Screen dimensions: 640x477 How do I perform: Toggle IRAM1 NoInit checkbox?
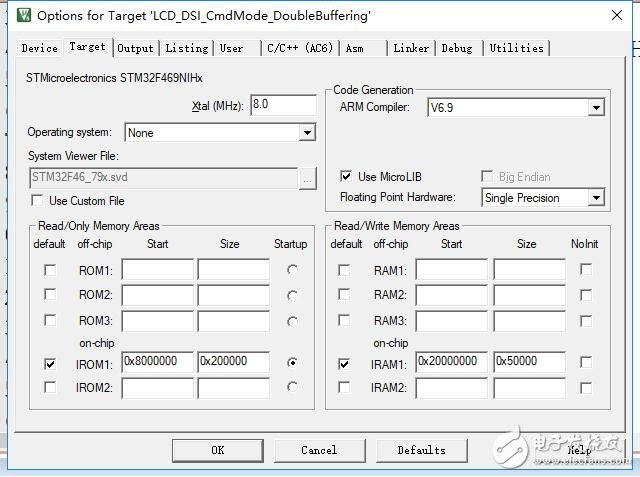[586, 362]
